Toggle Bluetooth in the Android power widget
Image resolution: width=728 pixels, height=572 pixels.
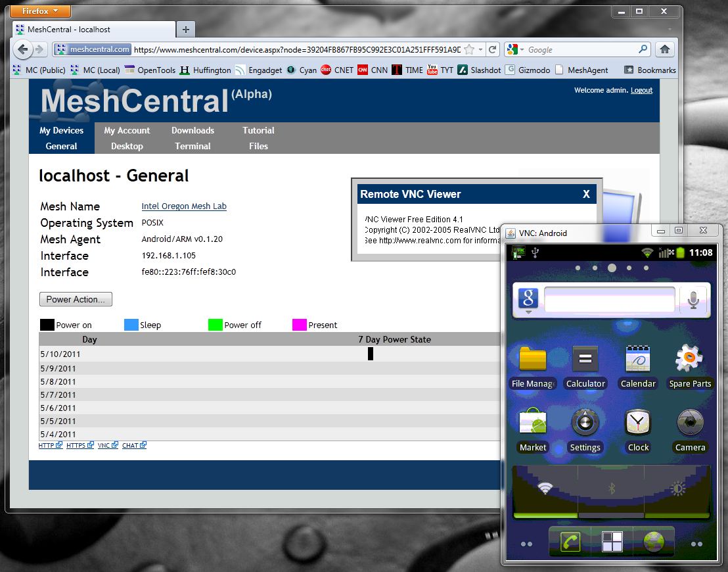[x=612, y=489]
